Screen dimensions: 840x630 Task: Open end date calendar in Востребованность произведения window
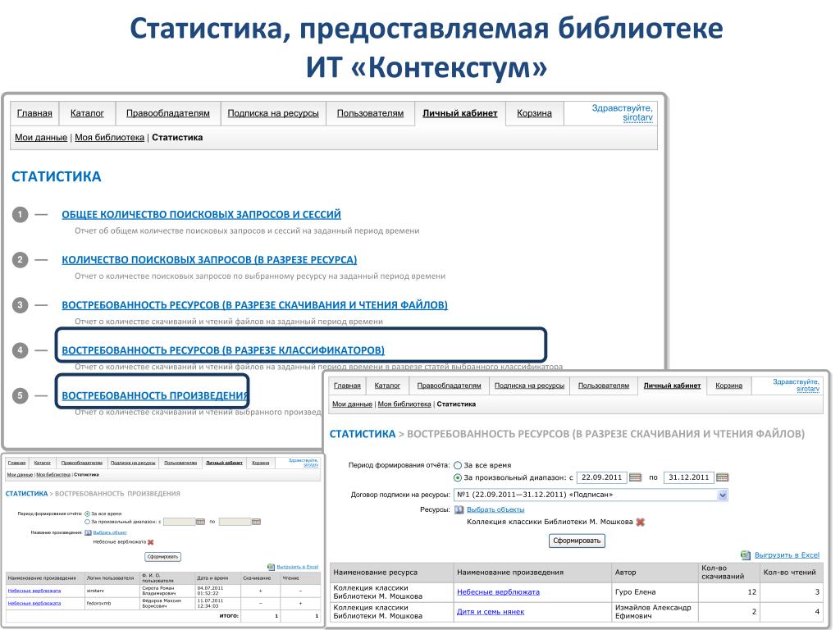point(256,522)
